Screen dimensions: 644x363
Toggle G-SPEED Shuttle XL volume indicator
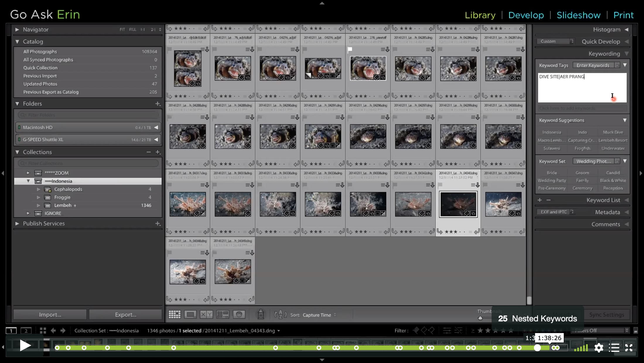click(x=19, y=140)
